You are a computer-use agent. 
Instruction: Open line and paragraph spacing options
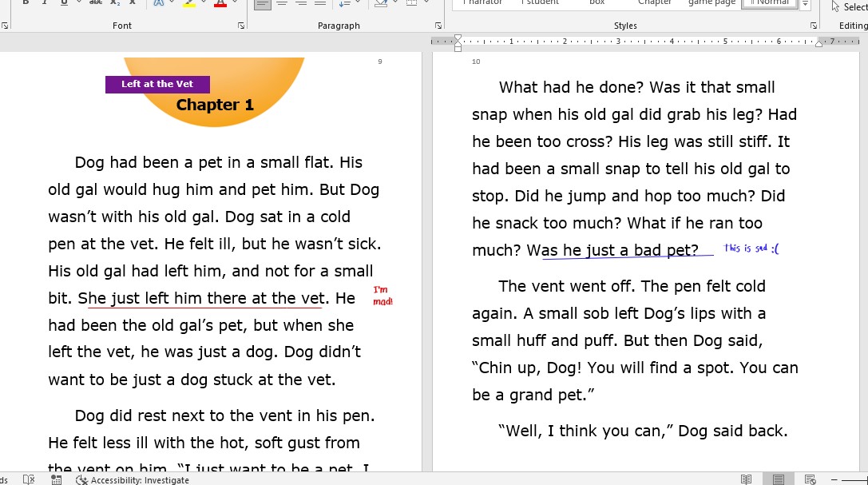point(344,4)
